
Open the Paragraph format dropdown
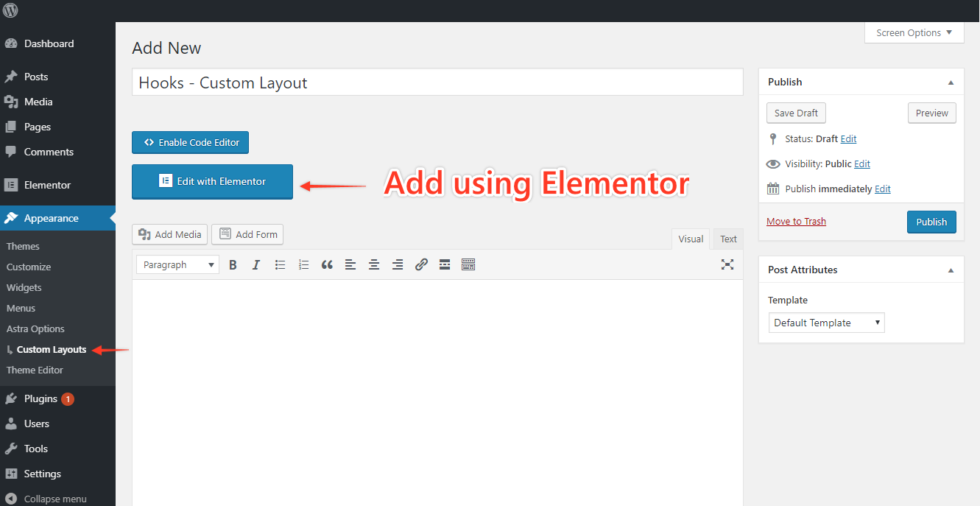pos(177,264)
